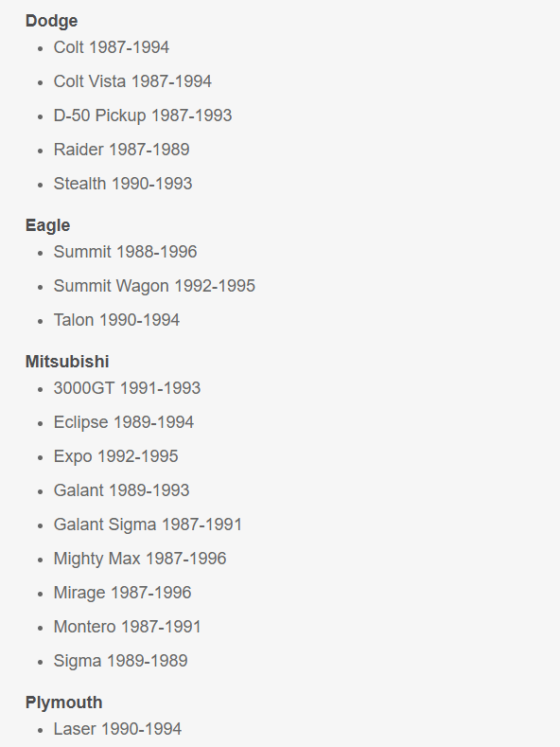Select Mighty Max 1987-1996 entry
Image resolution: width=560 pixels, height=747 pixels.
click(140, 559)
